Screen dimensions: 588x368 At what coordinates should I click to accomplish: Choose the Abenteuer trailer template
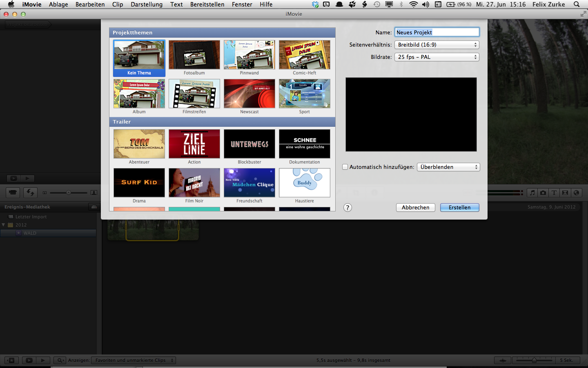139,144
